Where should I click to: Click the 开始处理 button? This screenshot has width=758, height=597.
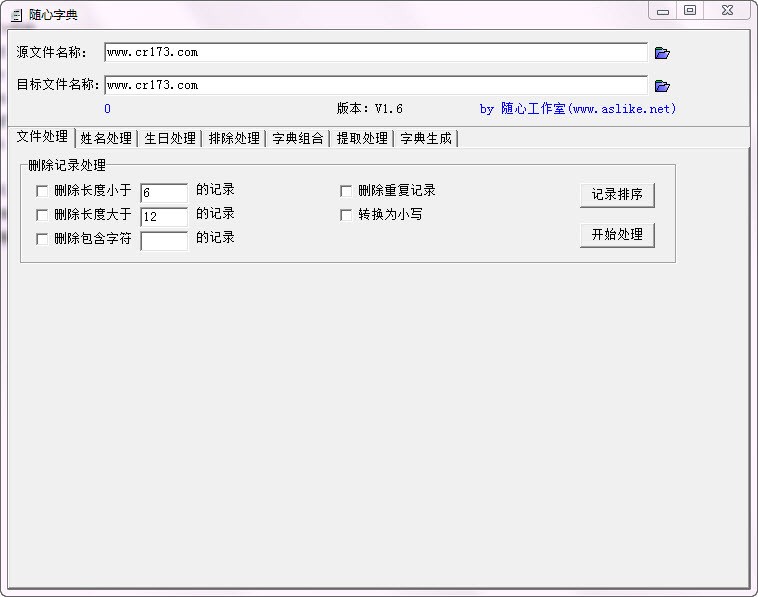pos(617,235)
